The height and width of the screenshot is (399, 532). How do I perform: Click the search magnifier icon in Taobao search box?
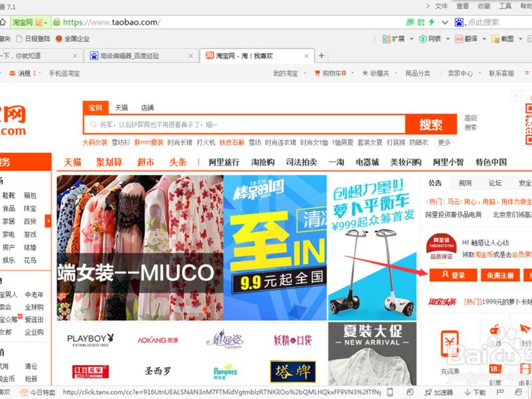(94, 125)
